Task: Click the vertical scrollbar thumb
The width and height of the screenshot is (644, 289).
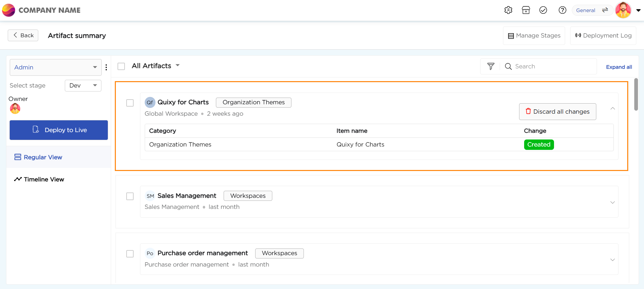Action: (x=636, y=94)
